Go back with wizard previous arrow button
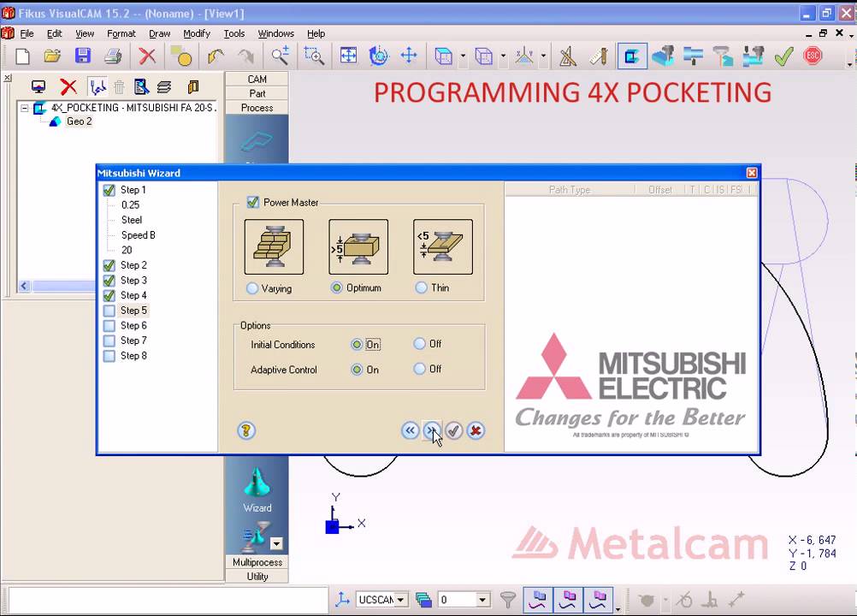Viewport: 857px width, 616px height. [x=410, y=430]
